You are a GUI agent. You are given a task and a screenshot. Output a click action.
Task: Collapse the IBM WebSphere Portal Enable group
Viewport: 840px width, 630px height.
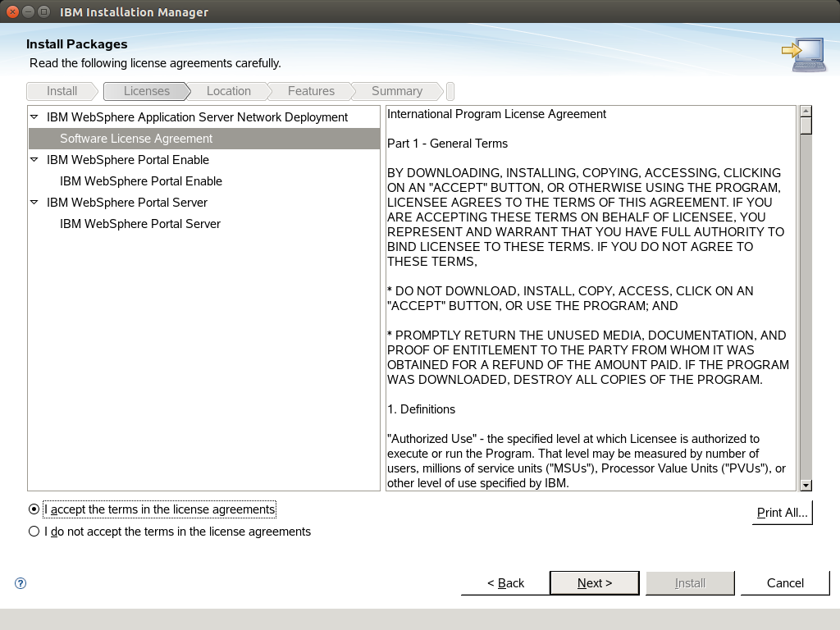point(34,160)
